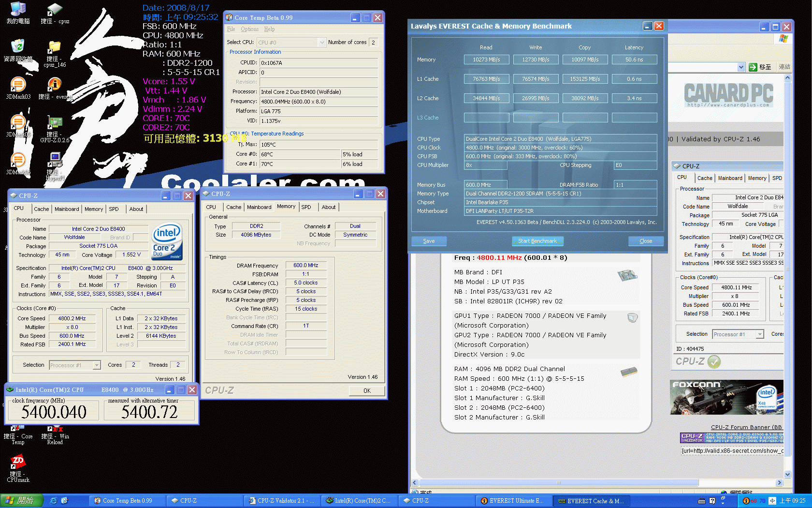812x508 pixels.
Task: Open Internet Explorer from the quick launch
Action: click(53, 501)
